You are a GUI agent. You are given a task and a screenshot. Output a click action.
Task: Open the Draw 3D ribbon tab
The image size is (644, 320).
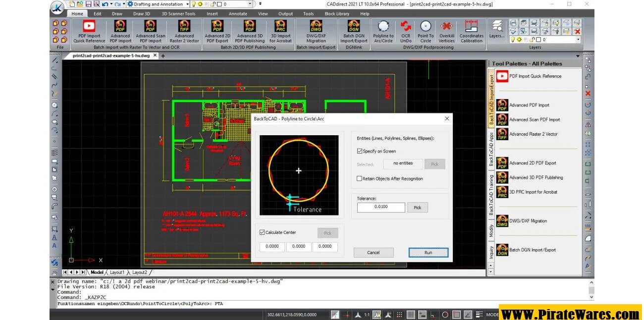(x=141, y=14)
